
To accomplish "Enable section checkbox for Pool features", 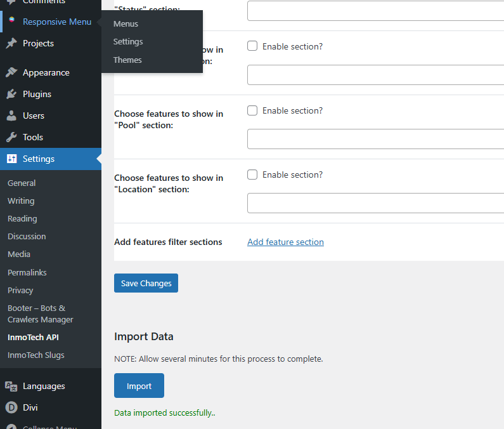I will (252, 110).
